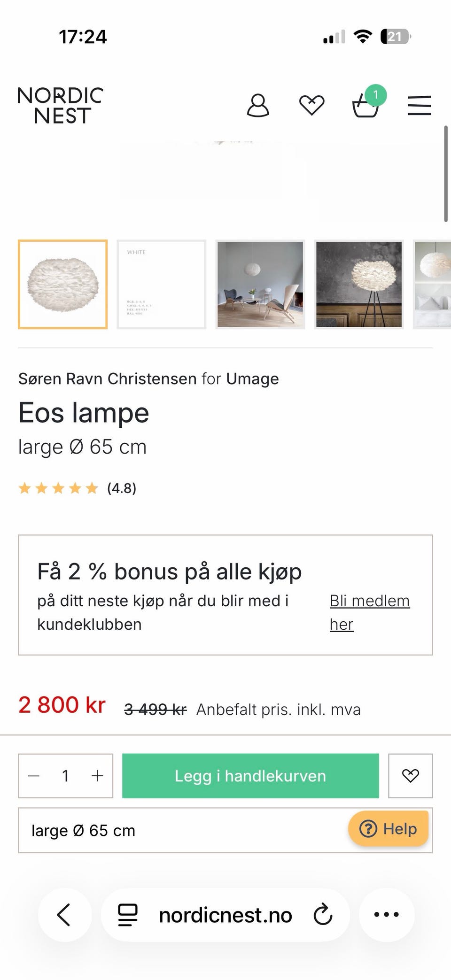Image resolution: width=451 pixels, height=980 pixels.
Task: Open the user account profile icon
Action: (258, 105)
